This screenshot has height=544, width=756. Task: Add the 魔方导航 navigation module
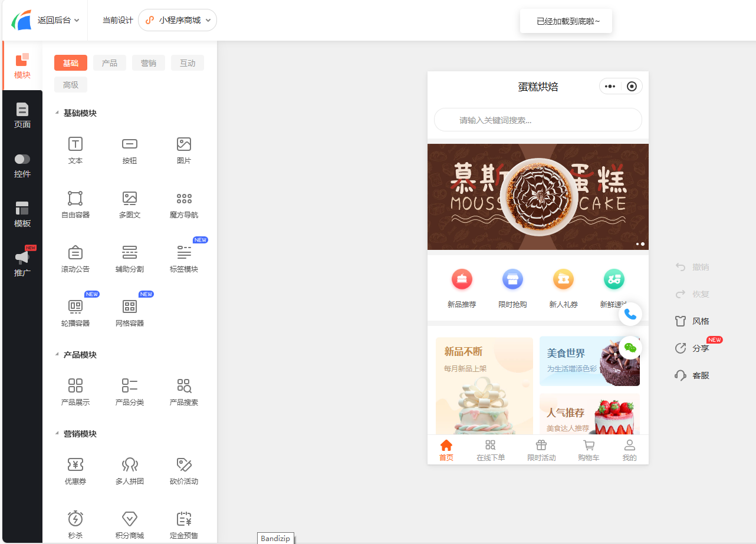(x=184, y=205)
